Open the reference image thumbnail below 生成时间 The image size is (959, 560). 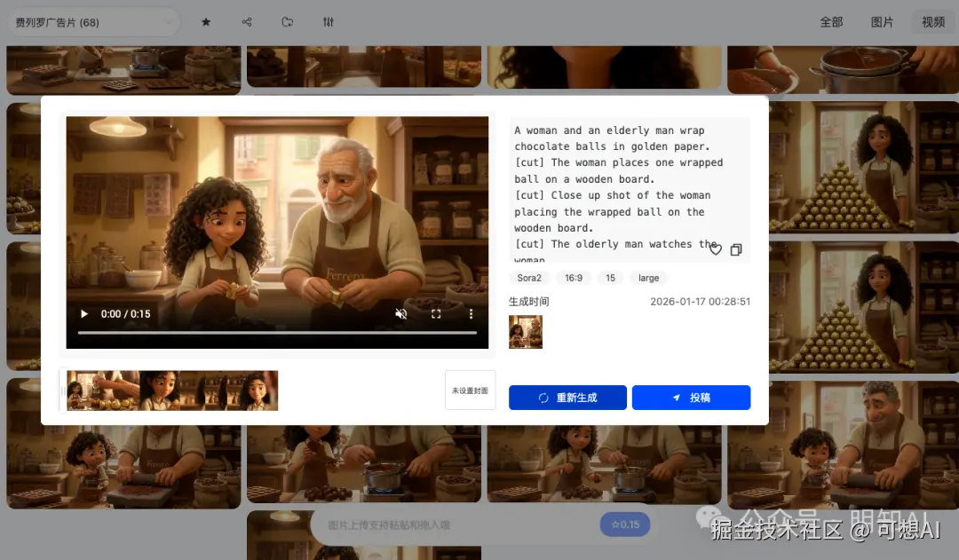coord(526,332)
